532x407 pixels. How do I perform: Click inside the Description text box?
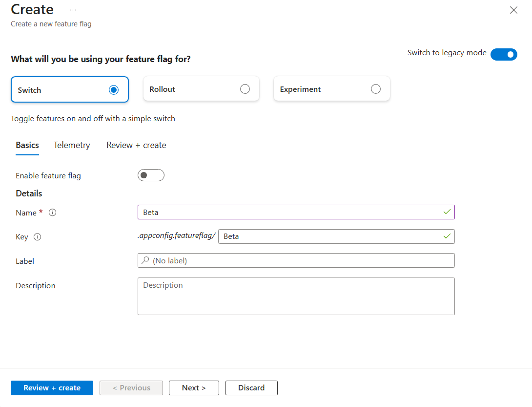click(296, 296)
